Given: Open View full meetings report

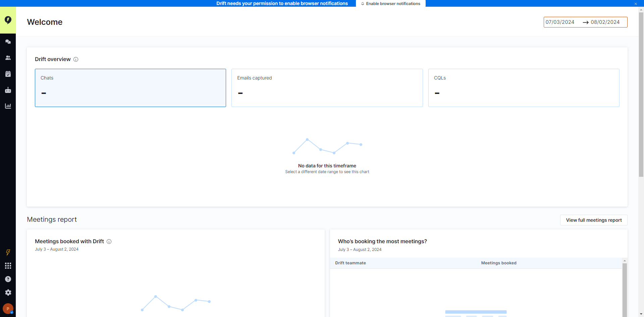Looking at the screenshot, I should coord(594,220).
